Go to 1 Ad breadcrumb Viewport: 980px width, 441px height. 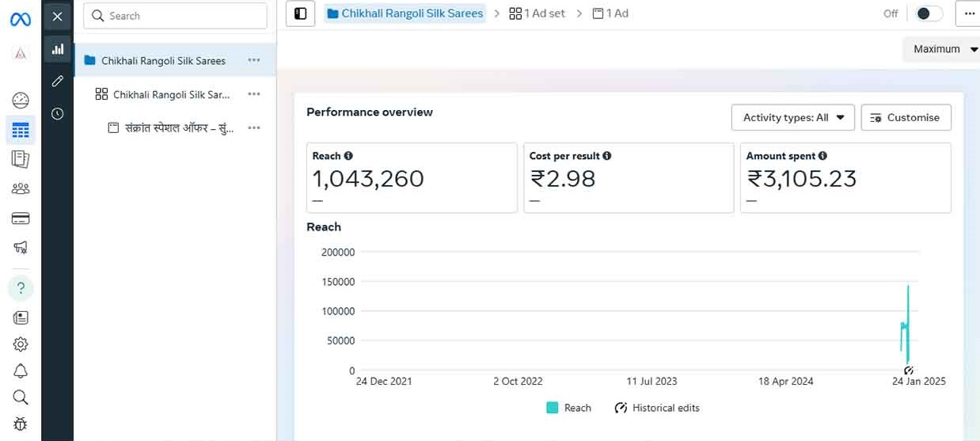click(610, 13)
